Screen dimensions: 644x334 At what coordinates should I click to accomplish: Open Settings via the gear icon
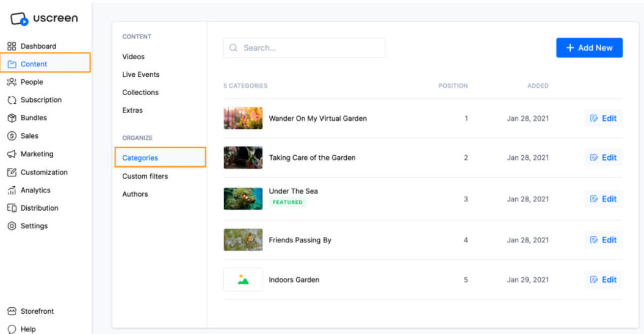(x=11, y=226)
